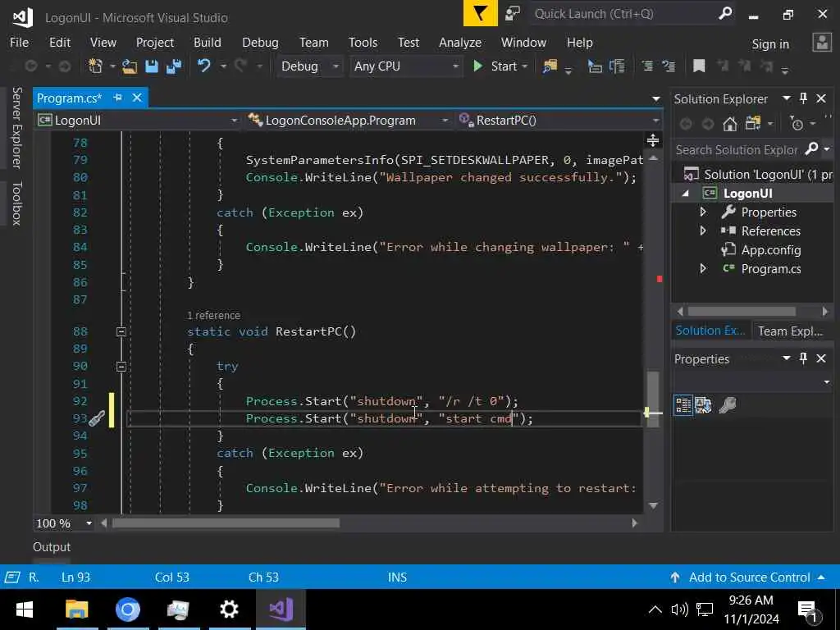The image size is (840, 630).
Task: Expand the Properties node in Solution Explorer
Action: pos(703,212)
